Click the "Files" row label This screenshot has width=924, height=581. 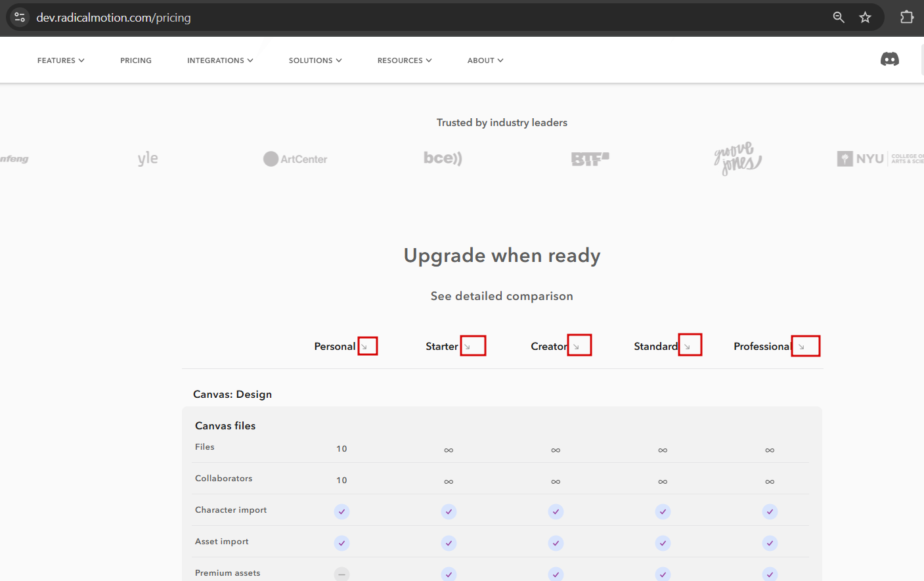click(205, 447)
